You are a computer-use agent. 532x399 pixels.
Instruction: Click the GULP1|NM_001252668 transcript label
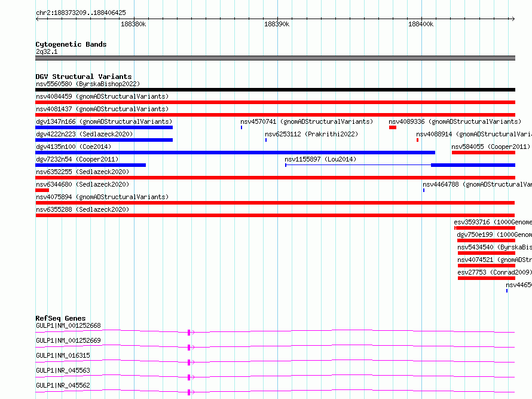68,325
